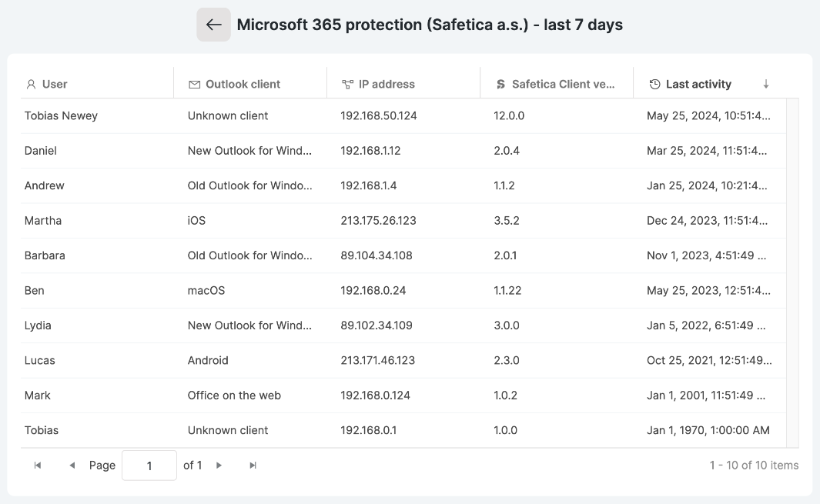Click IP address 192.168.0.124
The height and width of the screenshot is (504, 820).
376,396
